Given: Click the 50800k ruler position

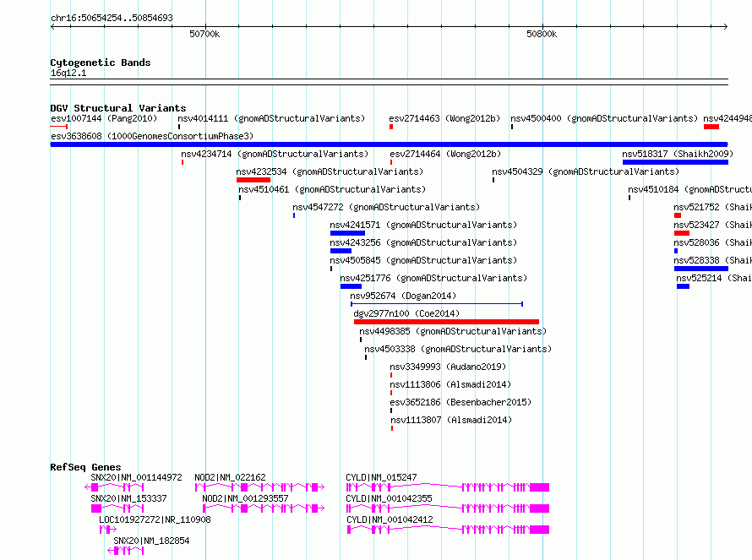Looking at the screenshot, I should click(x=542, y=34).
